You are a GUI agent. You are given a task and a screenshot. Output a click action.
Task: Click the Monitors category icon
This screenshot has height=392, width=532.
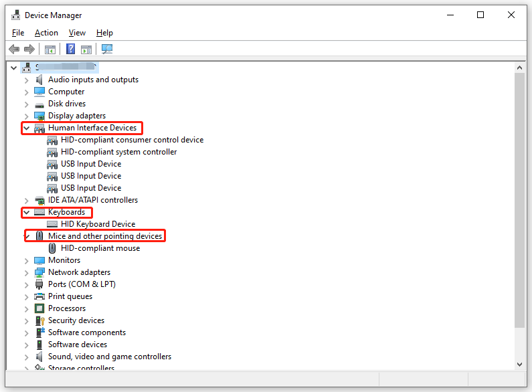click(x=39, y=260)
